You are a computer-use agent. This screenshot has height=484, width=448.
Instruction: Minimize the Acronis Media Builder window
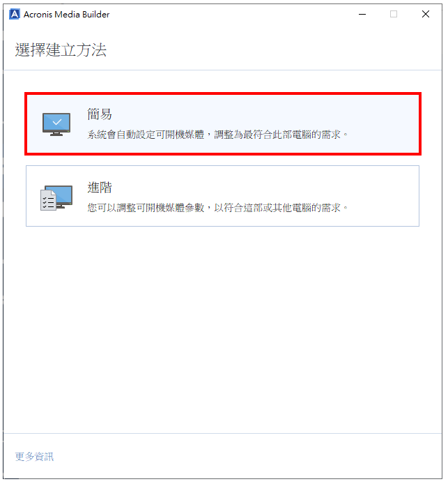(x=362, y=14)
